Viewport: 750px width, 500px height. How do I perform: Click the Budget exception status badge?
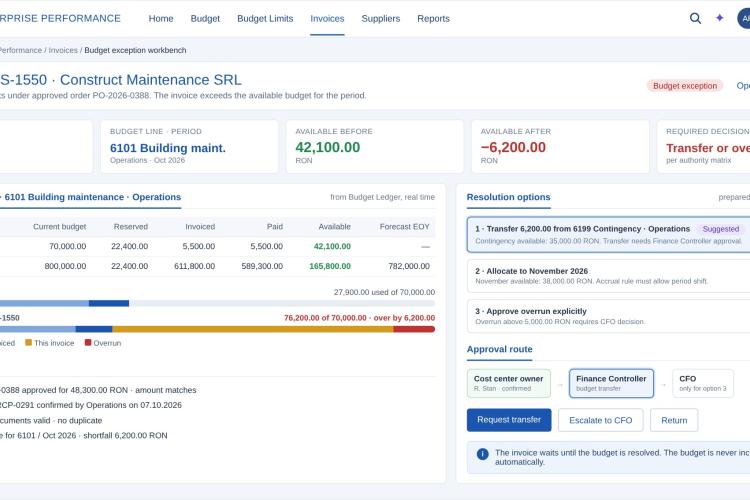685,86
